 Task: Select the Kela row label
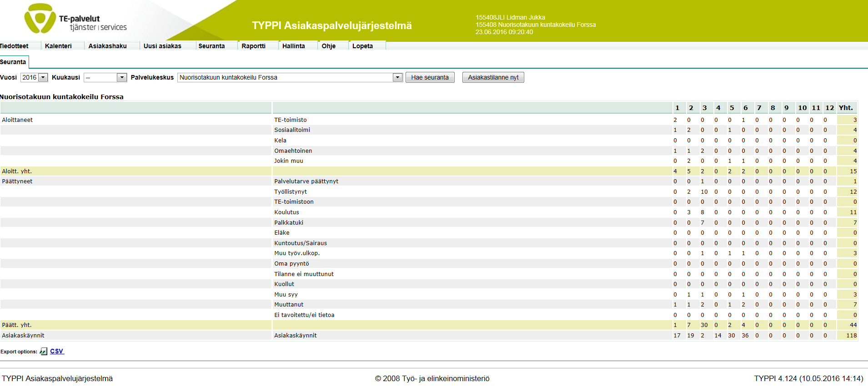[x=280, y=141]
